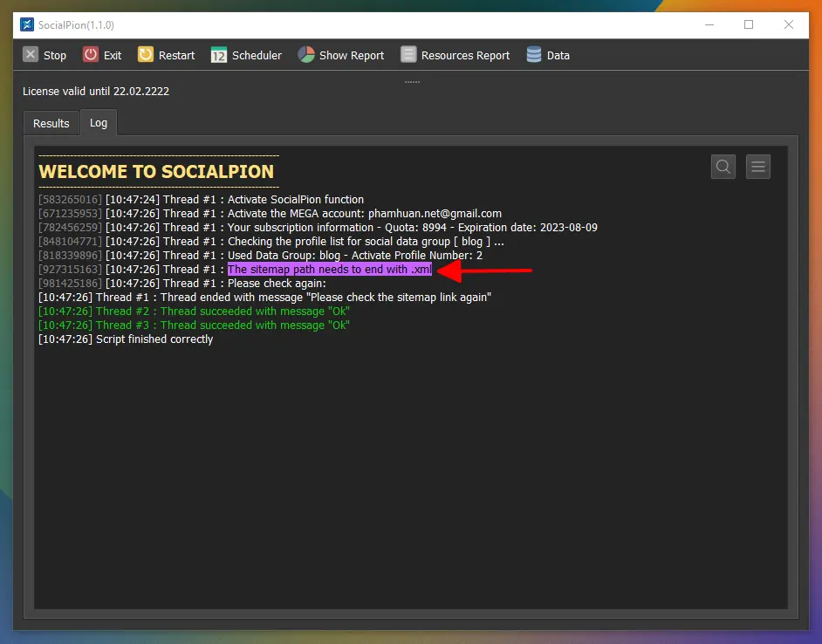Click the Show Report pie chart icon
The height and width of the screenshot is (644, 822).
point(306,55)
